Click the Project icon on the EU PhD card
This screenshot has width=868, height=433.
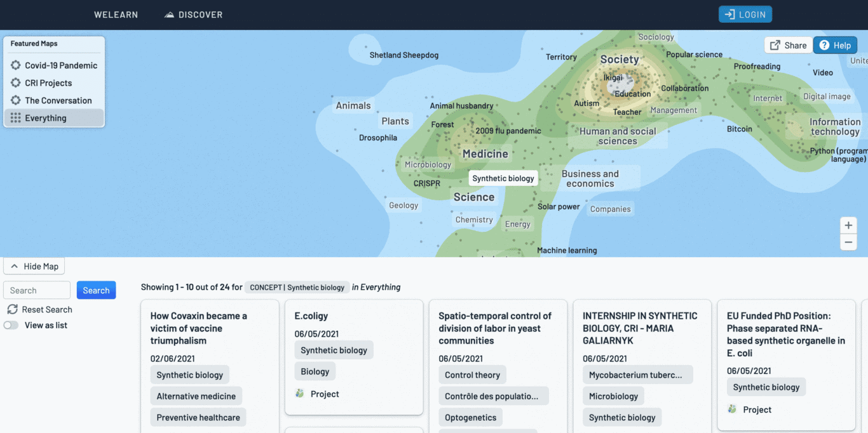(732, 409)
